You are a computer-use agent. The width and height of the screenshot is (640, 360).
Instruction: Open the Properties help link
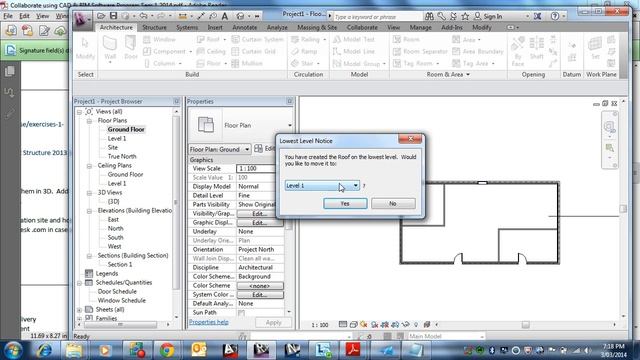(209, 322)
